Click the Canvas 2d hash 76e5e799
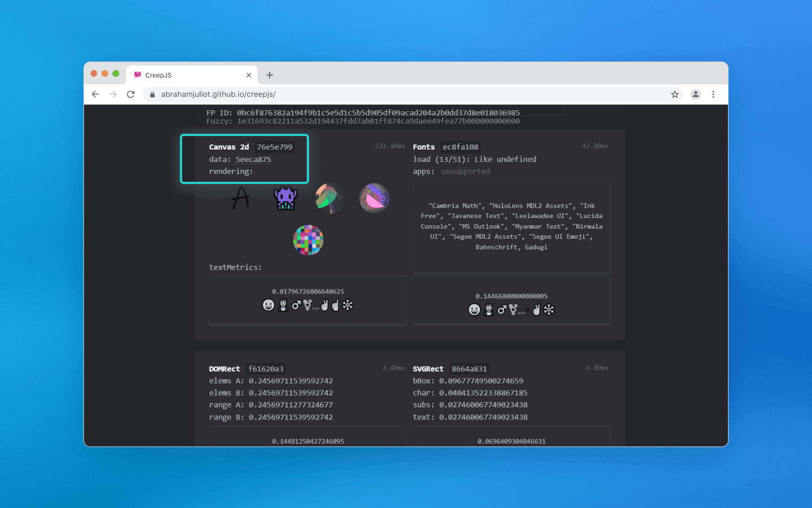 point(275,147)
